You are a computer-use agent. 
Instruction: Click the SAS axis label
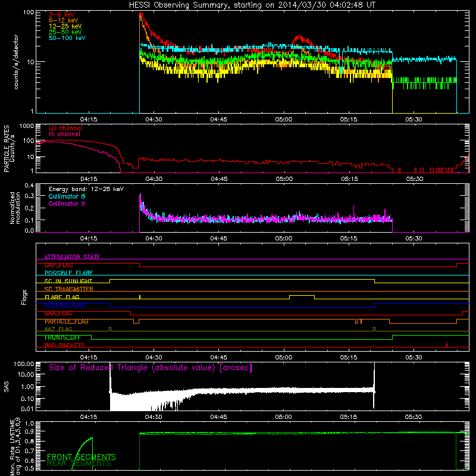[7, 386]
